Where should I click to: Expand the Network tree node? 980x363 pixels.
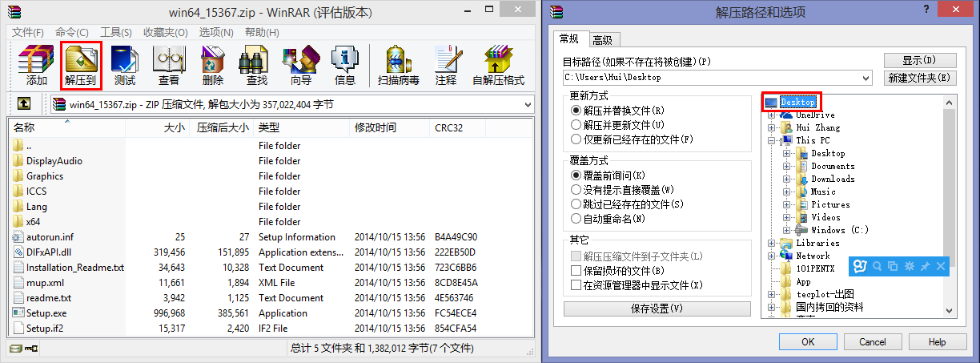click(x=773, y=256)
